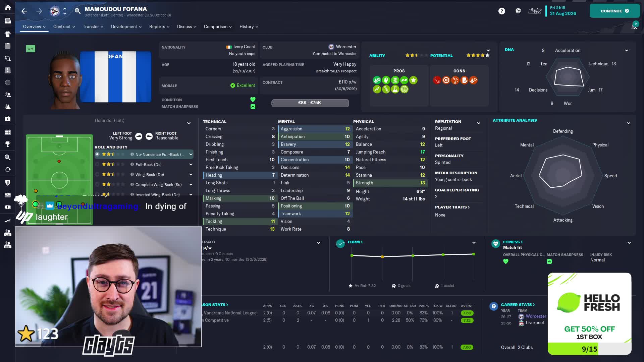Go forward with the right arrow
644x362 pixels.
tap(39, 11)
